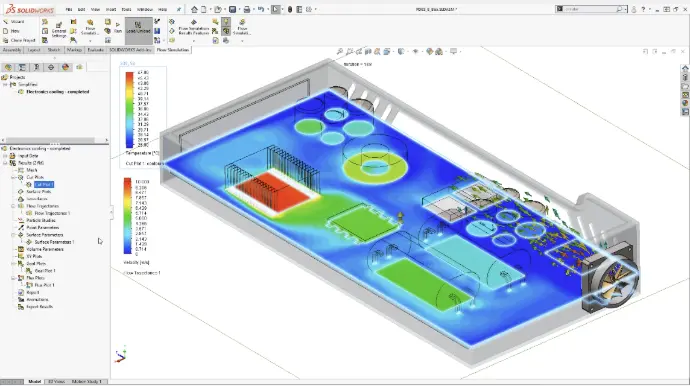690x386 pixels.
Task: Switch to the SOLIDWORKS Add-Ins tab
Action: [130, 50]
